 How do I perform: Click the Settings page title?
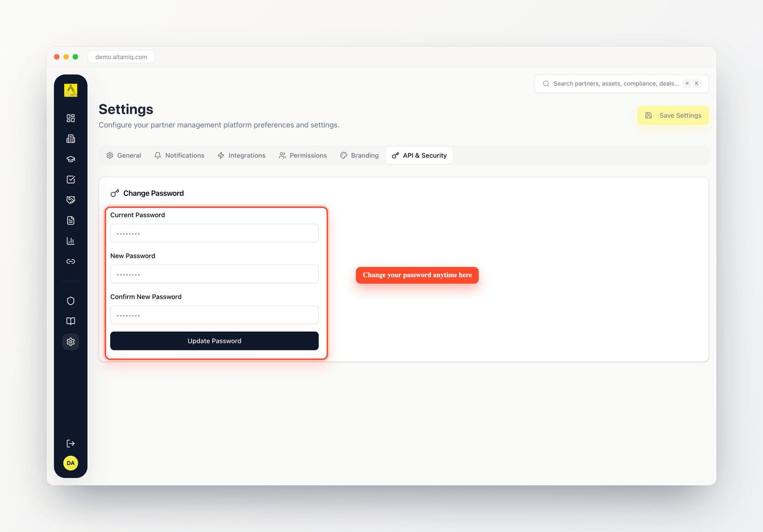click(x=126, y=109)
